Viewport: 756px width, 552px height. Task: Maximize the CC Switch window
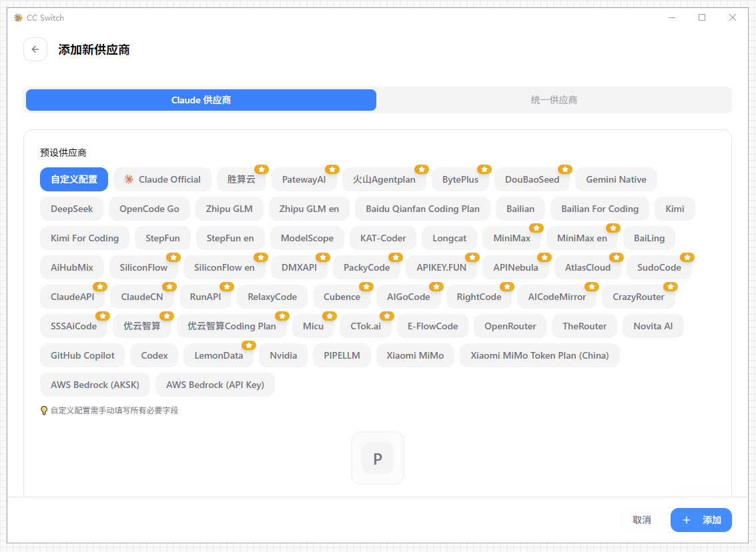pyautogui.click(x=702, y=18)
